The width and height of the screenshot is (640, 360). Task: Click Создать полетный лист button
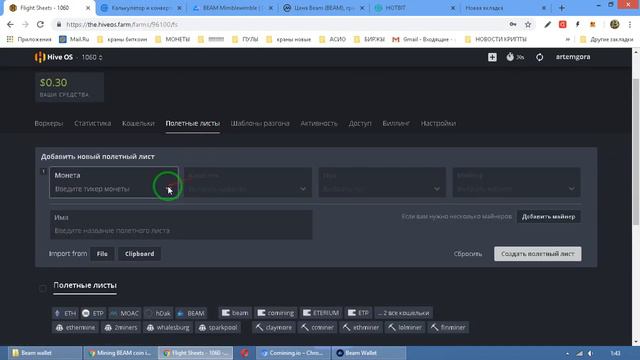538,254
